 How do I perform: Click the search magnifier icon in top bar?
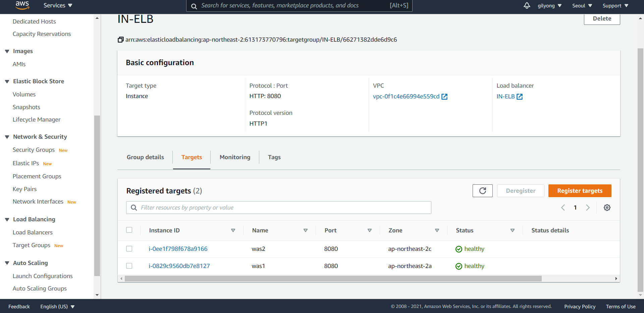[194, 6]
